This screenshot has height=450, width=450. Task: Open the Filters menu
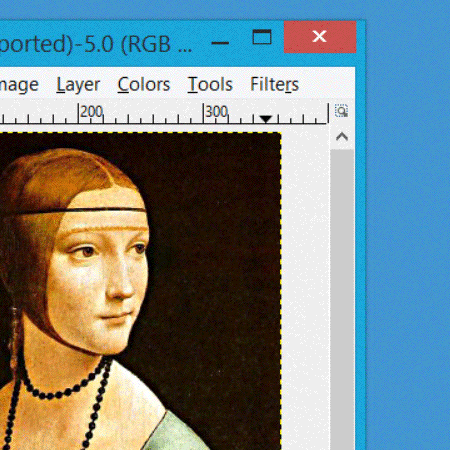point(274,84)
